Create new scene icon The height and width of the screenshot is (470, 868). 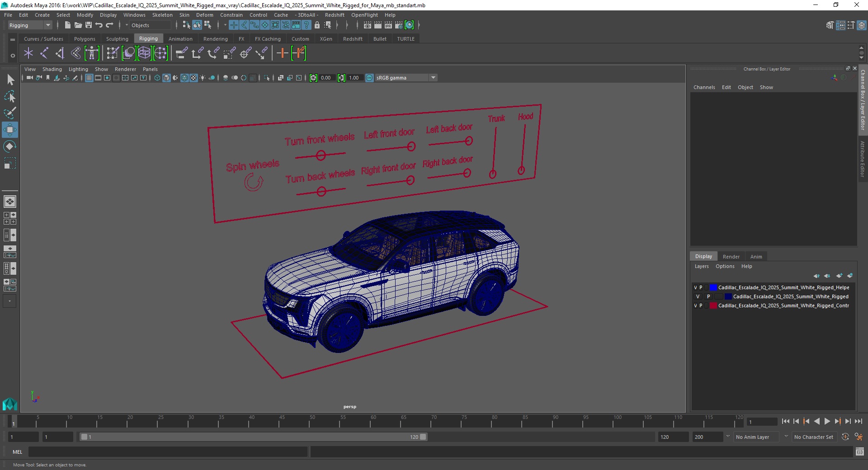[67, 25]
